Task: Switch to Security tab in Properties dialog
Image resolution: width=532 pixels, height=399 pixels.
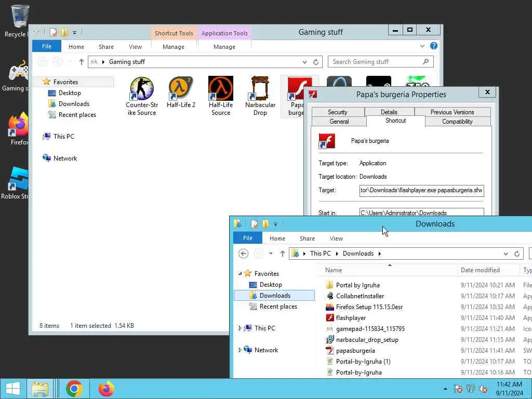Action: [338, 112]
